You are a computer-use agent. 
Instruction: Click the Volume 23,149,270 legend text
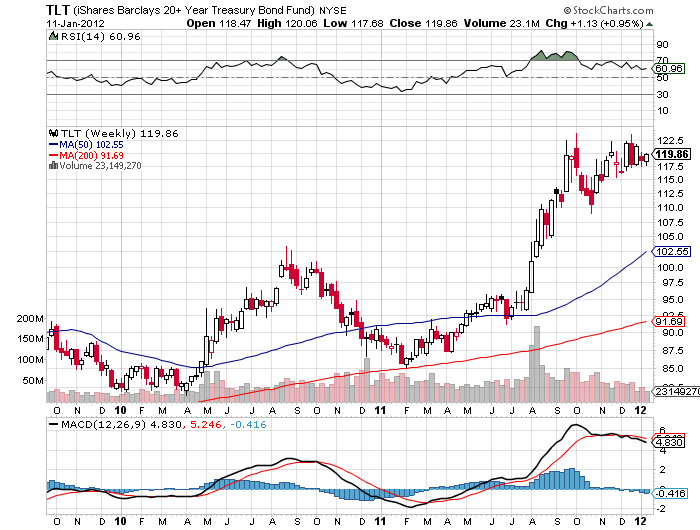coord(100,166)
